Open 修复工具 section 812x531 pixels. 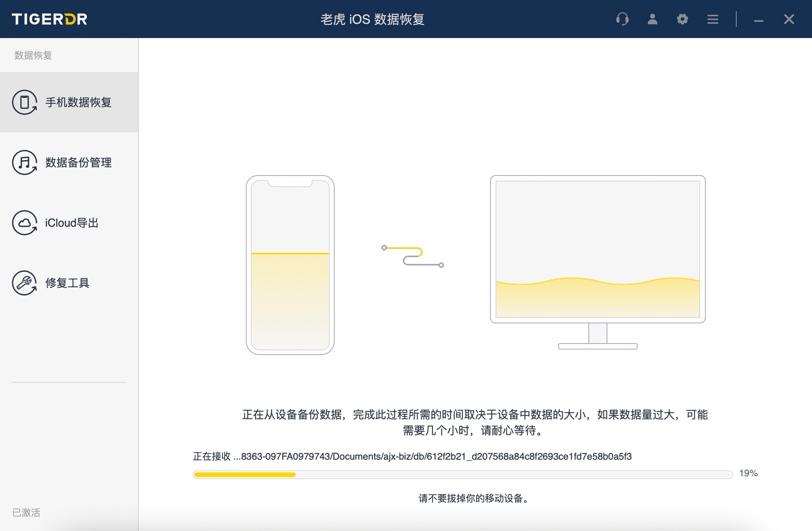67,283
